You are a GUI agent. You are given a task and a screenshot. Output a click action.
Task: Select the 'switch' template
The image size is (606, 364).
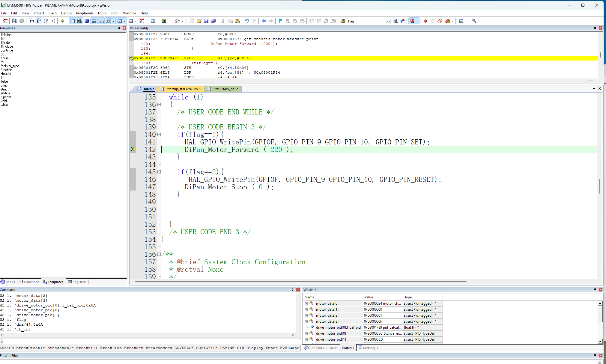coord(5,93)
